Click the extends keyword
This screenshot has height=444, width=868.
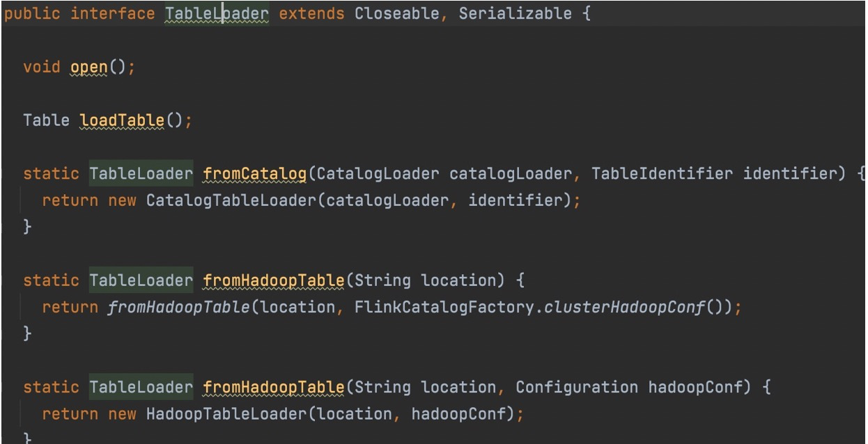tap(311, 14)
